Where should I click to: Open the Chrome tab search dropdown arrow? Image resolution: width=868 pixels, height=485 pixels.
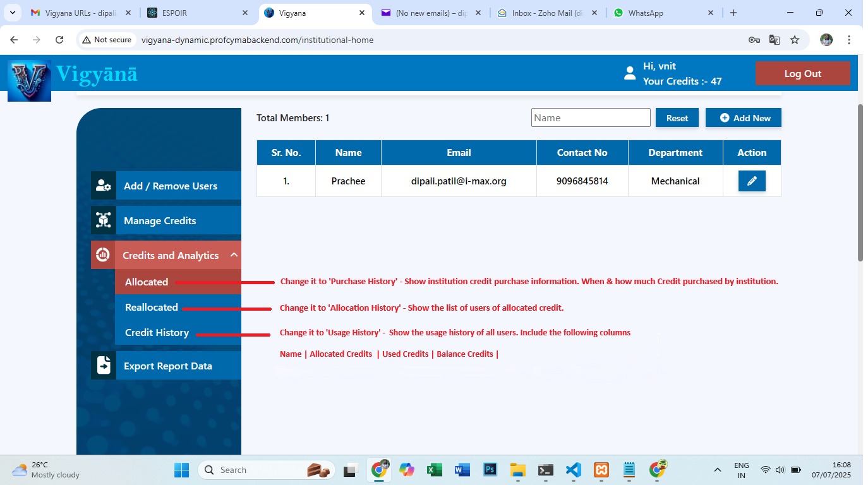click(x=13, y=13)
